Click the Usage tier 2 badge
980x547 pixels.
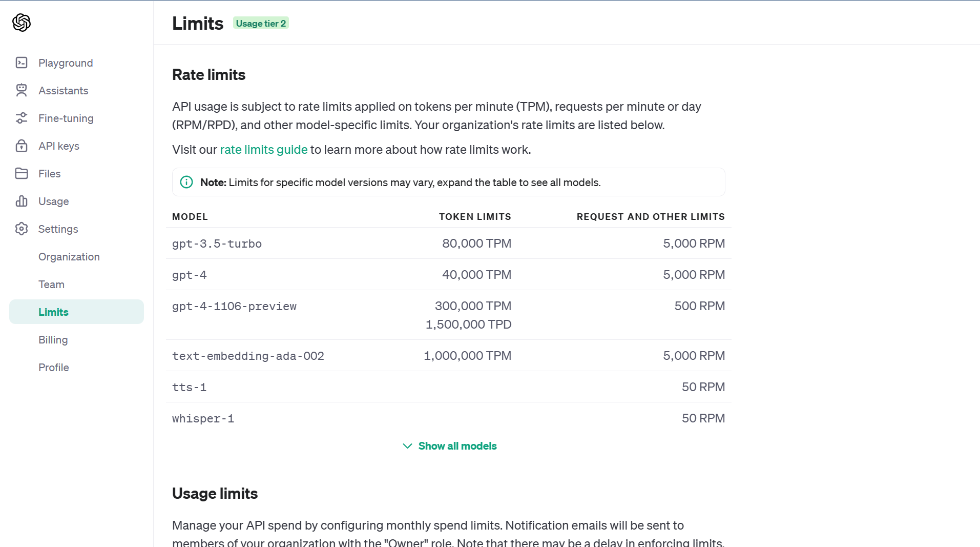click(261, 23)
